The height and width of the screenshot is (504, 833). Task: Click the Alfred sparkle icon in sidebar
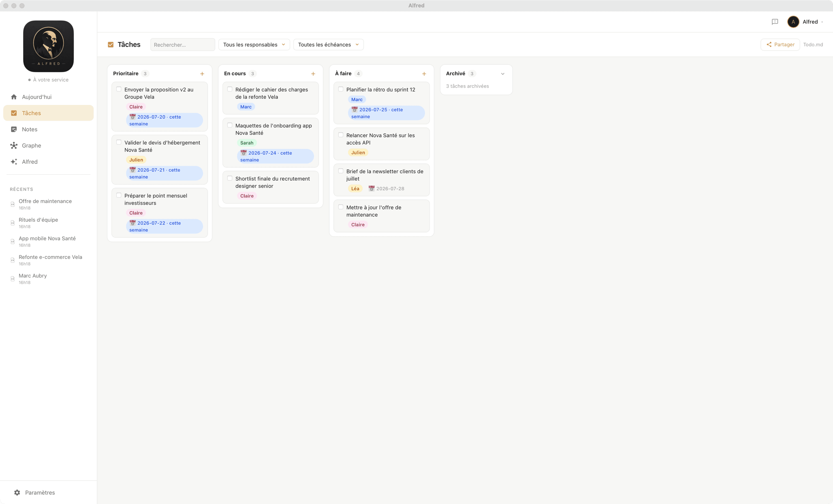pyautogui.click(x=14, y=162)
